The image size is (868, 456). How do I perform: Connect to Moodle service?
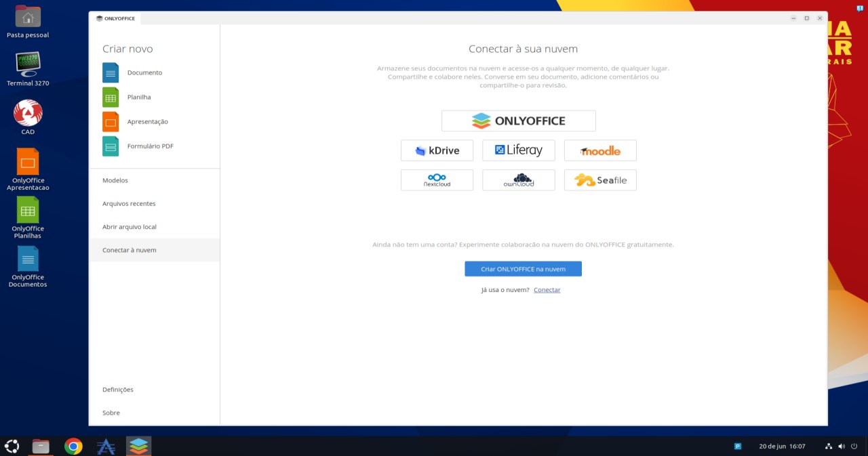(599, 150)
